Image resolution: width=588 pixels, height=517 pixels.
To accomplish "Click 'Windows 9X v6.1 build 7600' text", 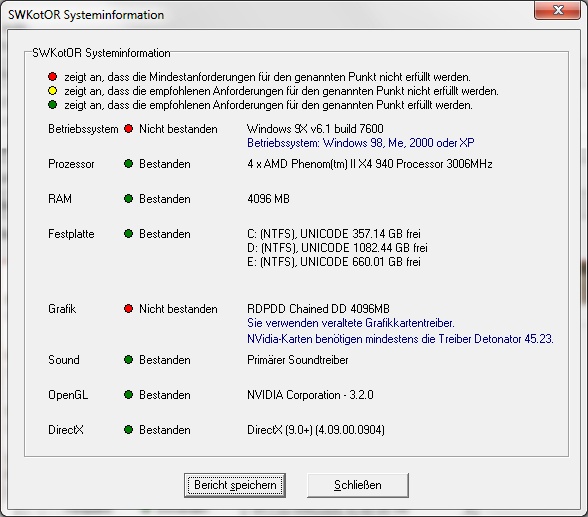I will (x=315, y=129).
